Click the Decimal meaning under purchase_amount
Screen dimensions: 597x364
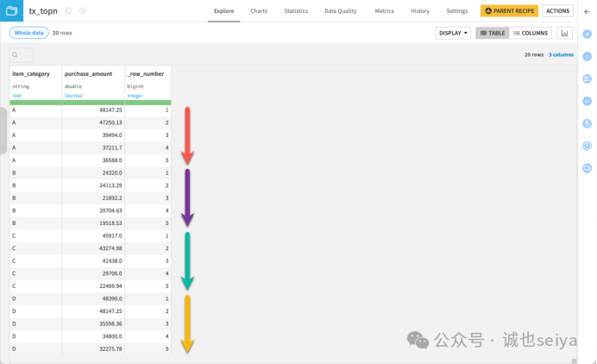73,96
